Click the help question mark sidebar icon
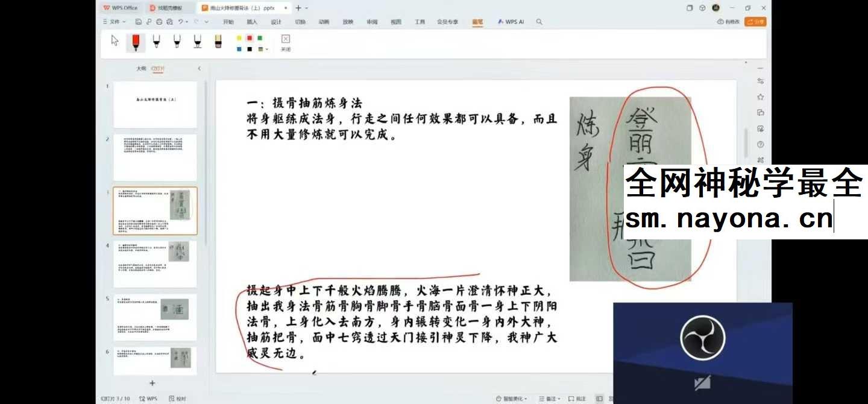This screenshot has height=404, width=868. coord(761,144)
